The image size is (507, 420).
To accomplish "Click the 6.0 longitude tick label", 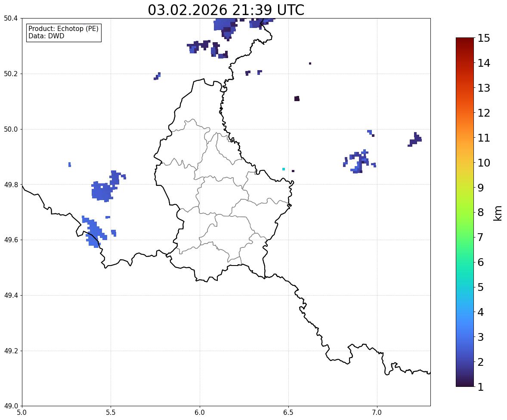I will [200, 413].
